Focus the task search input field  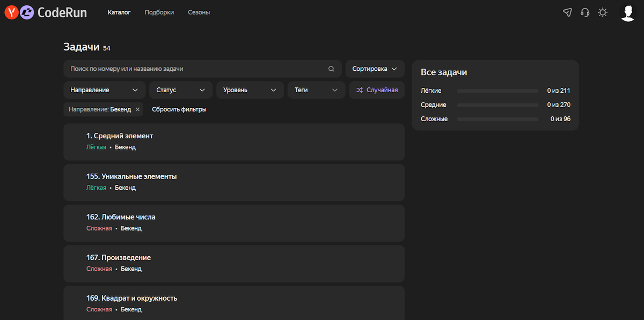pyautogui.click(x=202, y=69)
